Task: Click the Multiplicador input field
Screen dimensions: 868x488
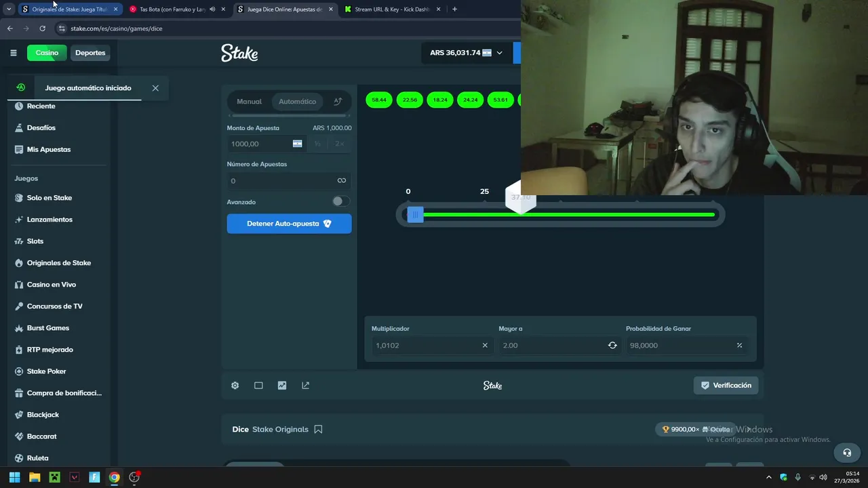Action: coord(432,346)
